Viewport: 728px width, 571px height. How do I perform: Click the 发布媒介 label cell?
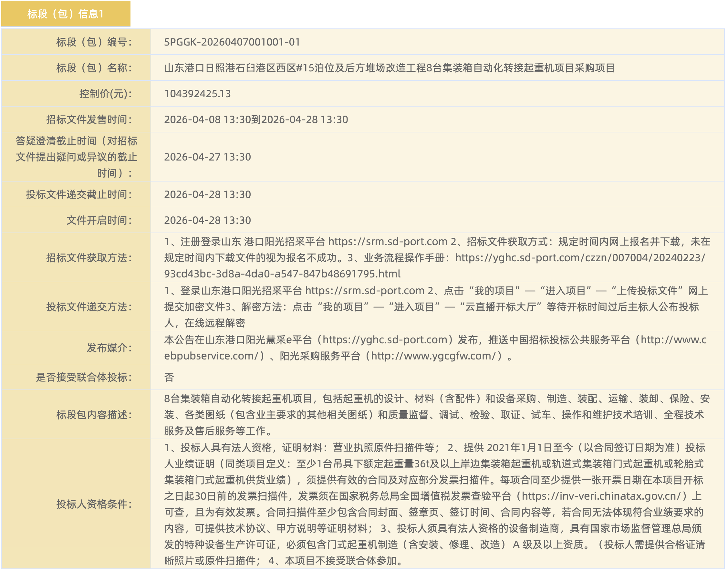point(109,348)
